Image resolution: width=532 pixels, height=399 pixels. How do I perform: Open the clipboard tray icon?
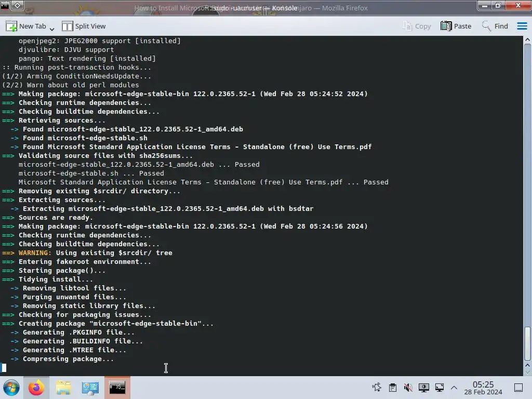click(x=393, y=388)
